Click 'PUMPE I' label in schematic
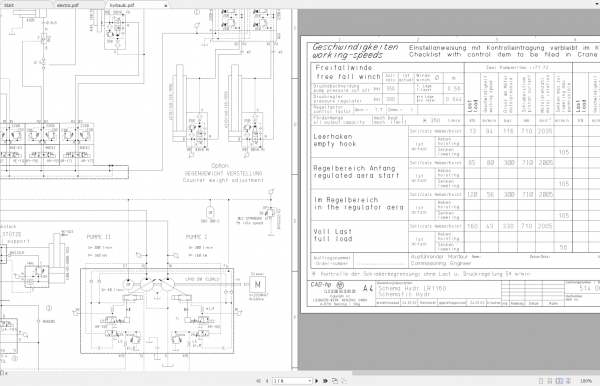Image resolution: width=600 pixels, height=386 pixels. click(196, 237)
